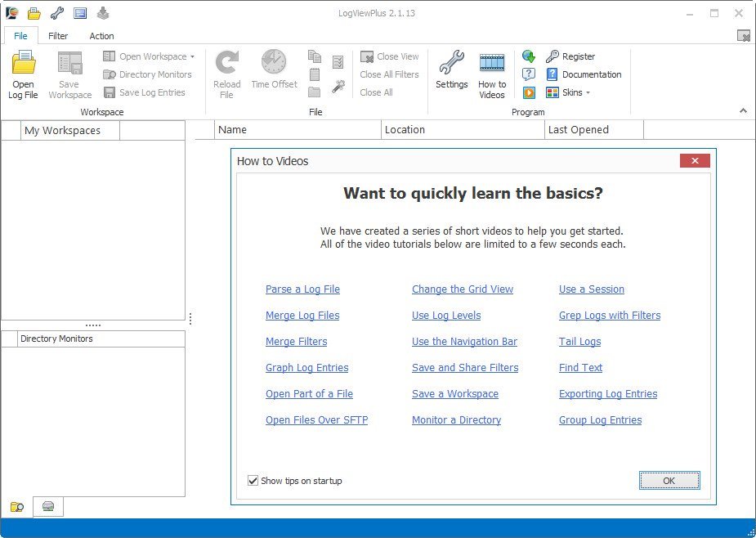The image size is (756, 538).
Task: Open Settings with the wrench icon
Action: point(451,64)
